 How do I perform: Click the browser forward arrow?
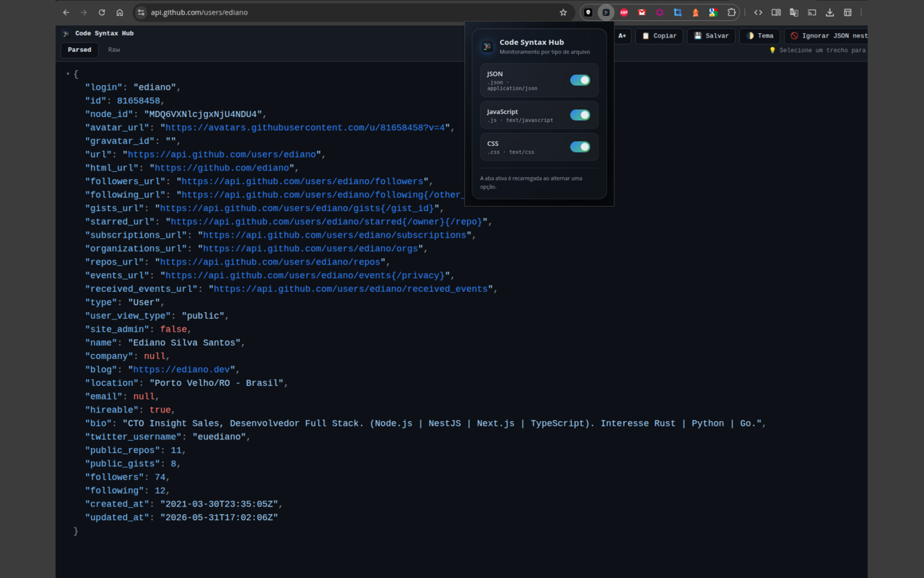point(84,12)
